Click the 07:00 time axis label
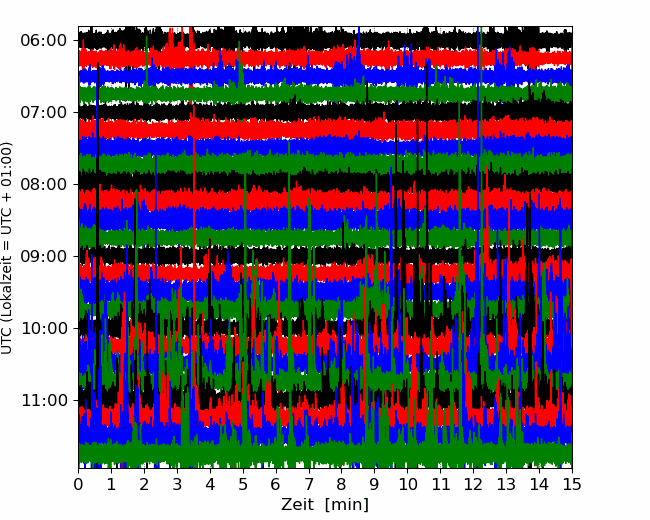Viewport: 650px width, 520px height. [44, 112]
